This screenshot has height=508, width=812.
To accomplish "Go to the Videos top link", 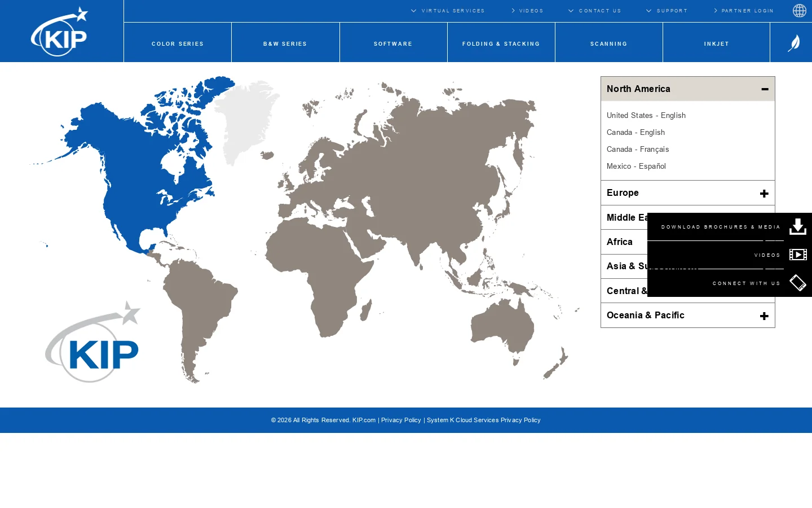I will (x=527, y=11).
